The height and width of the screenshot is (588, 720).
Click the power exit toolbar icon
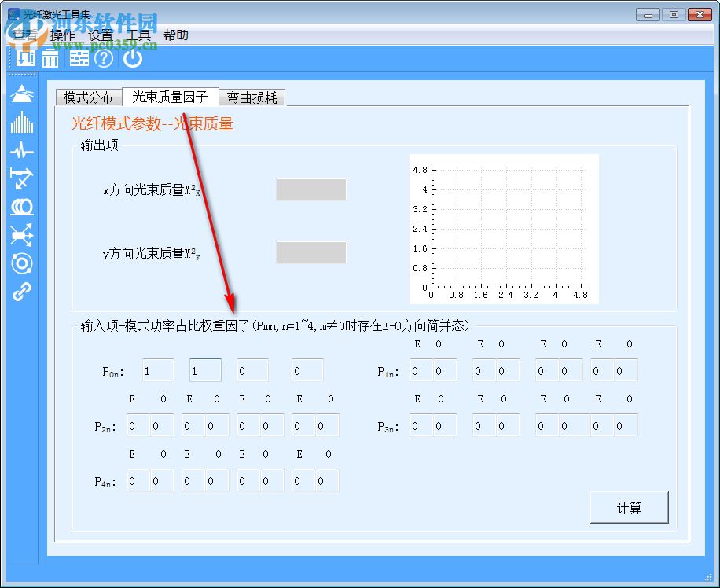coord(133,59)
